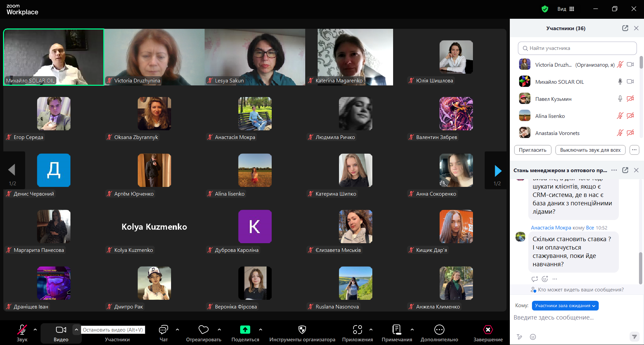
Task: Open emoji picker below message box
Action: coord(533,337)
